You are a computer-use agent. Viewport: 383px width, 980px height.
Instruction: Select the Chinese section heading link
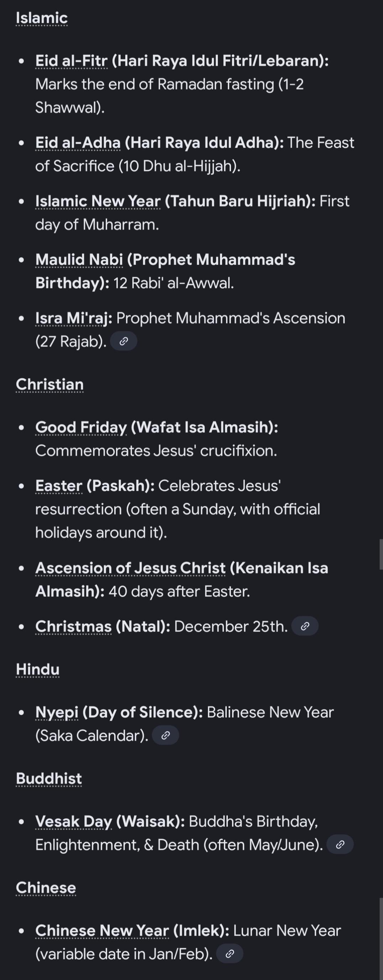46,888
